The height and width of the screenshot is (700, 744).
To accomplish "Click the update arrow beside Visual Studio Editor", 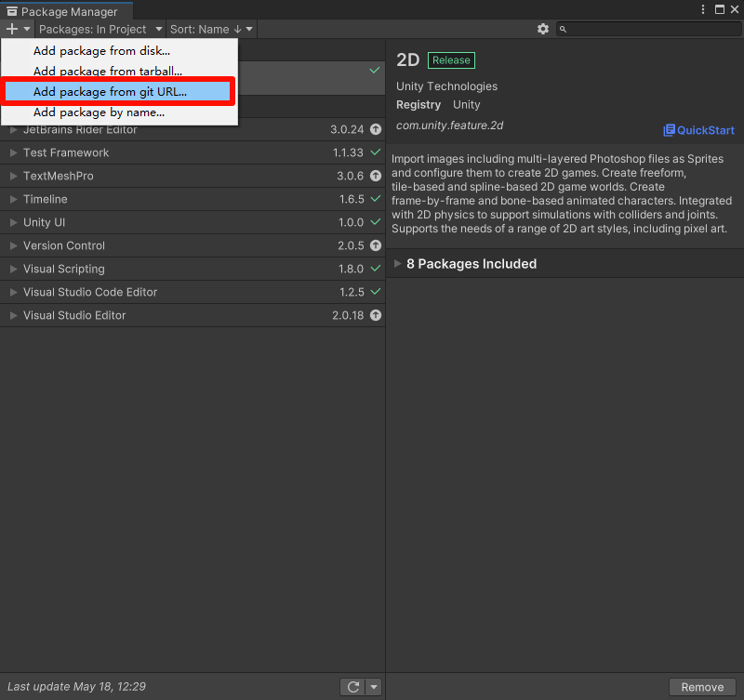I will coord(375,315).
